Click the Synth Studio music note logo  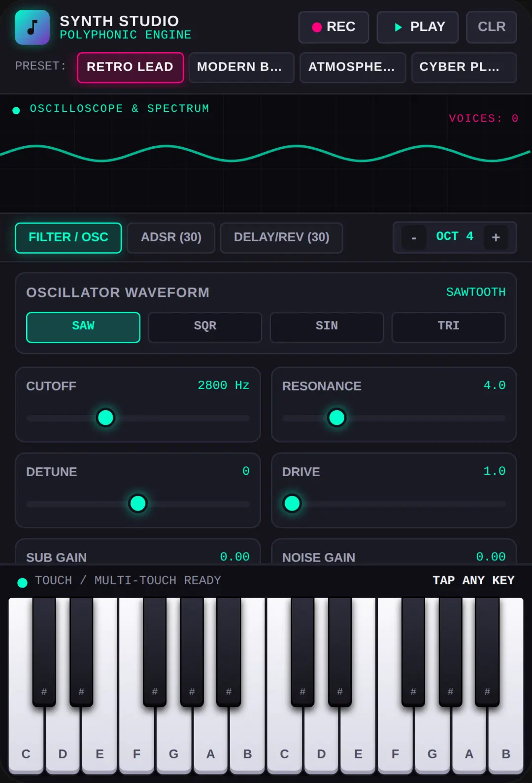pos(32,27)
